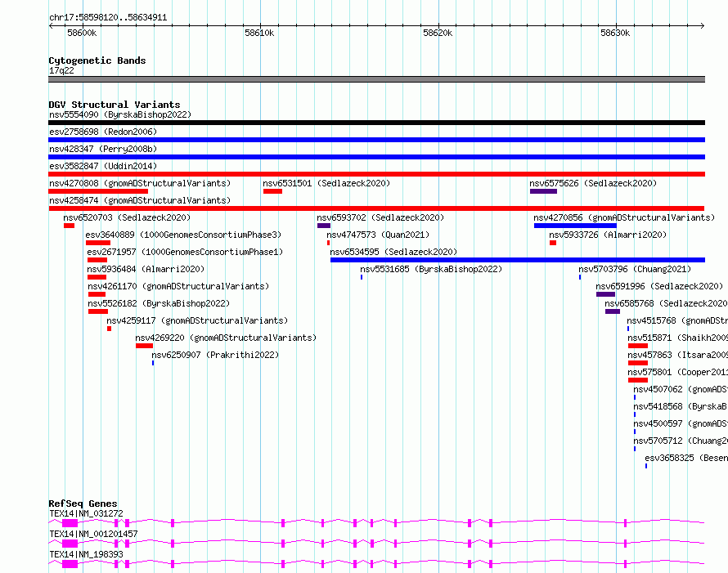
Task: Click the esv3582847 (Uddin2014) variant label
Action: 103,166
